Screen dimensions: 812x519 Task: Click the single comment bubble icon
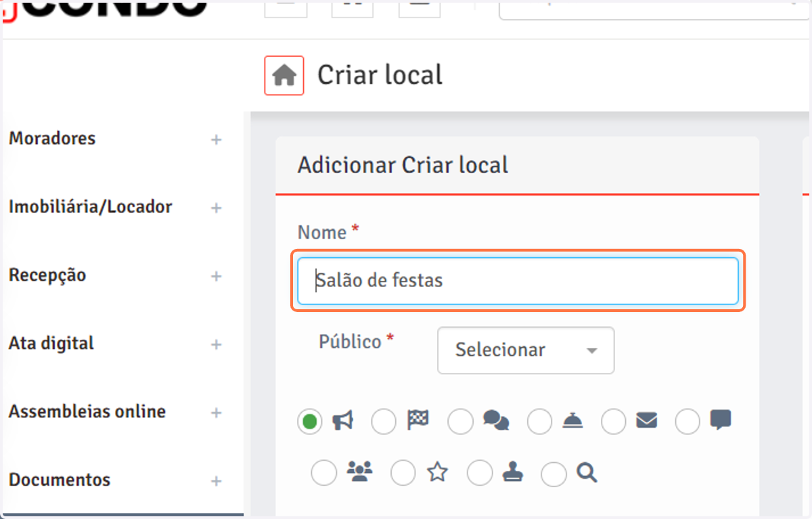[721, 420]
